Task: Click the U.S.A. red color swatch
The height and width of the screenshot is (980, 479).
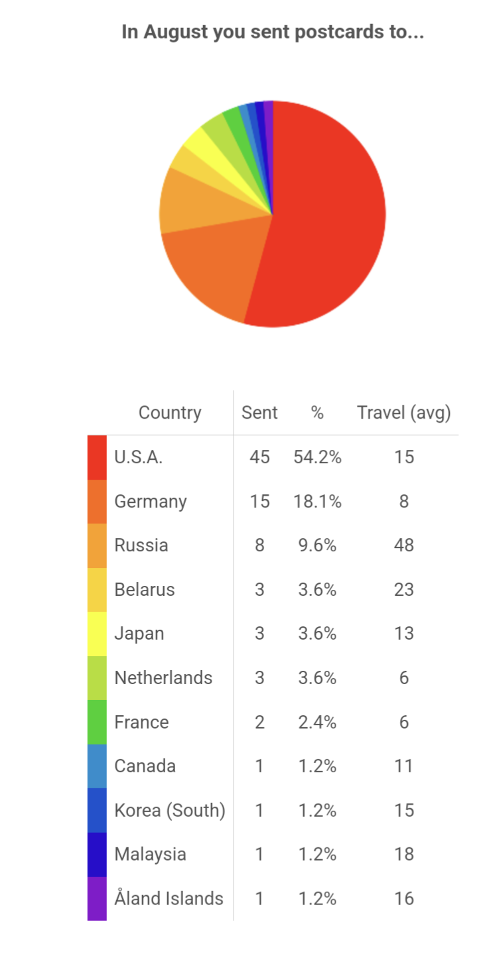Action: click(x=97, y=457)
